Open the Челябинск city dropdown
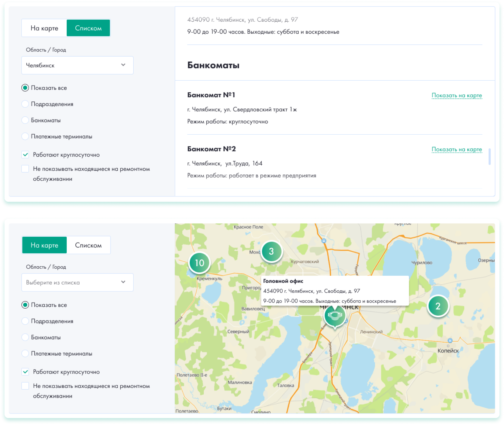The width and height of the screenshot is (504, 425). tap(77, 65)
